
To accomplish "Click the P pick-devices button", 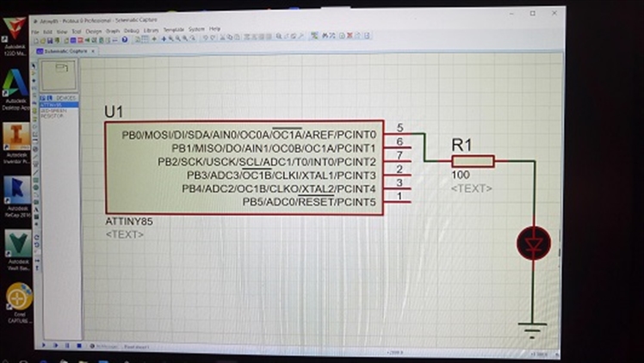I will pyautogui.click(x=42, y=97).
